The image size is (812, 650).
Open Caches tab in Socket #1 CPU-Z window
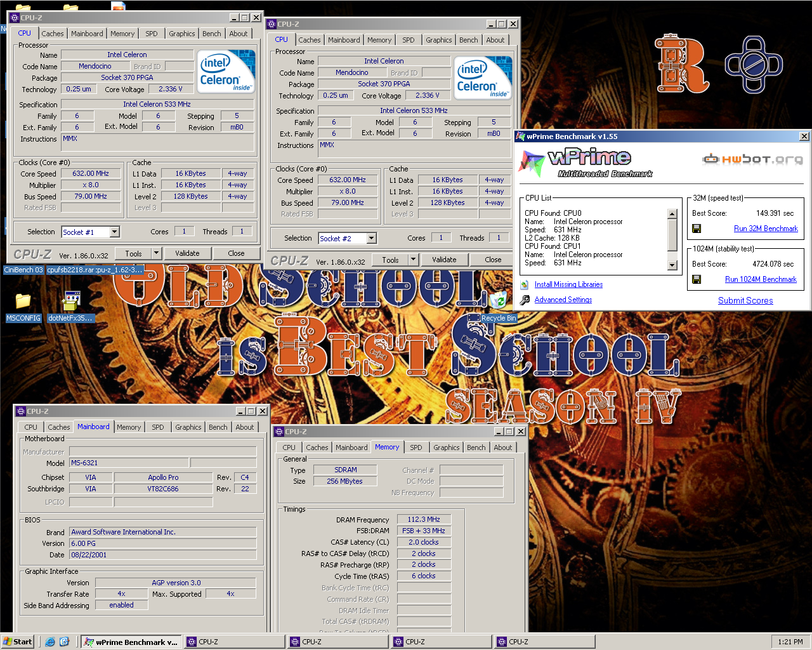[53, 34]
